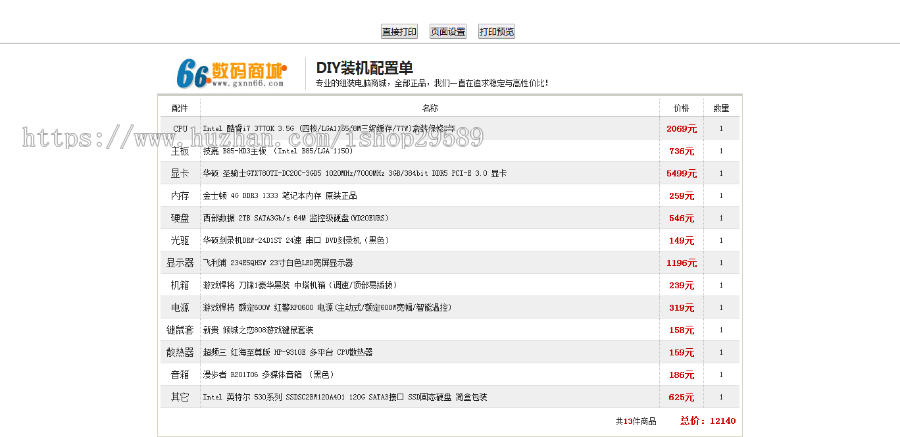900x437 pixels.
Task: Click the 259元 memory price
Action: (681, 196)
